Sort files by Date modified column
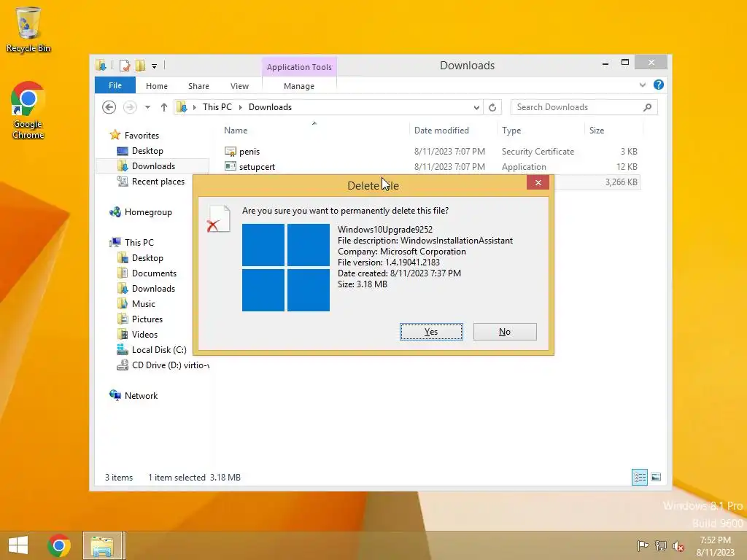This screenshot has height=560, width=747. click(441, 131)
